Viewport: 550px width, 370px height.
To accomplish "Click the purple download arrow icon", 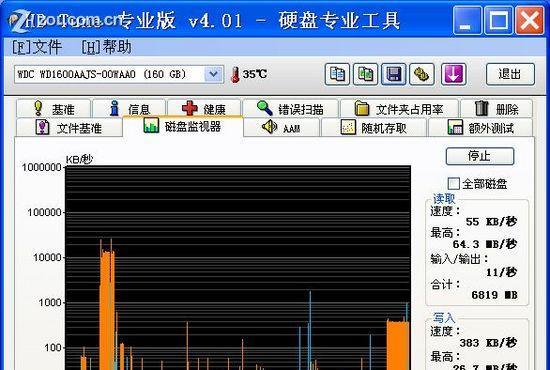I will click(x=453, y=74).
